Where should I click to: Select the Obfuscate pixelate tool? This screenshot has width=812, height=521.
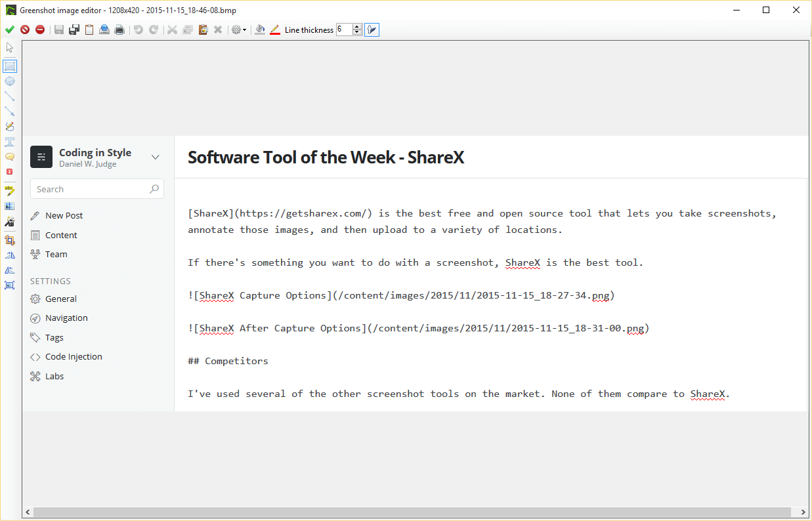click(x=10, y=206)
